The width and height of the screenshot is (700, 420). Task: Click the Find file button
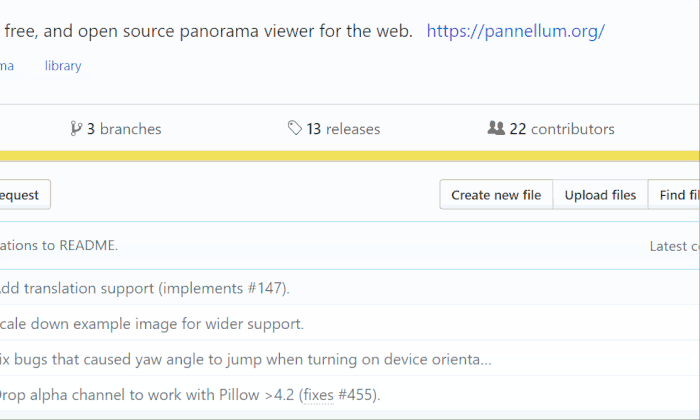[x=678, y=195]
